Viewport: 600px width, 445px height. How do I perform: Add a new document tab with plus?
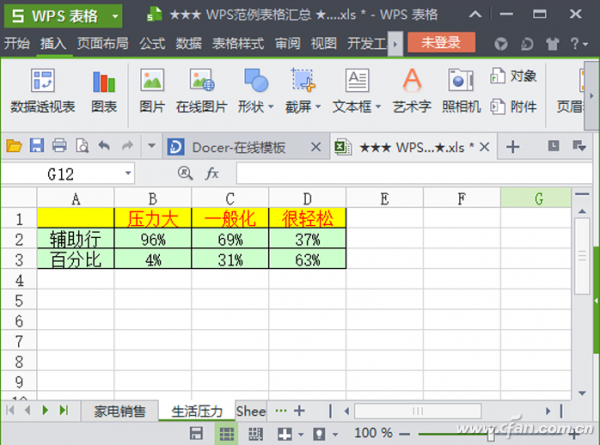513,147
